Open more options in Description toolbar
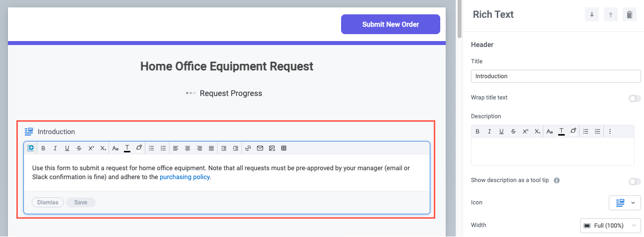This screenshot has width=644, height=237. pyautogui.click(x=610, y=131)
